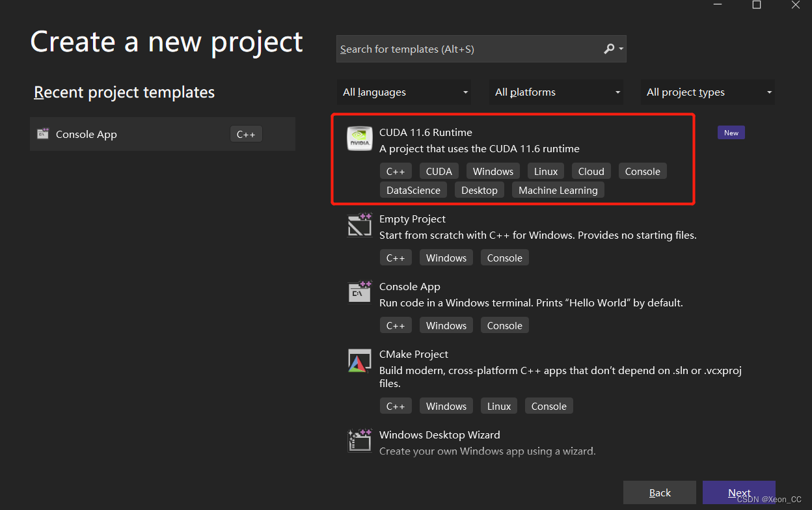This screenshot has width=812, height=510.
Task: Click the "Start from scratch" description
Action: click(538, 235)
